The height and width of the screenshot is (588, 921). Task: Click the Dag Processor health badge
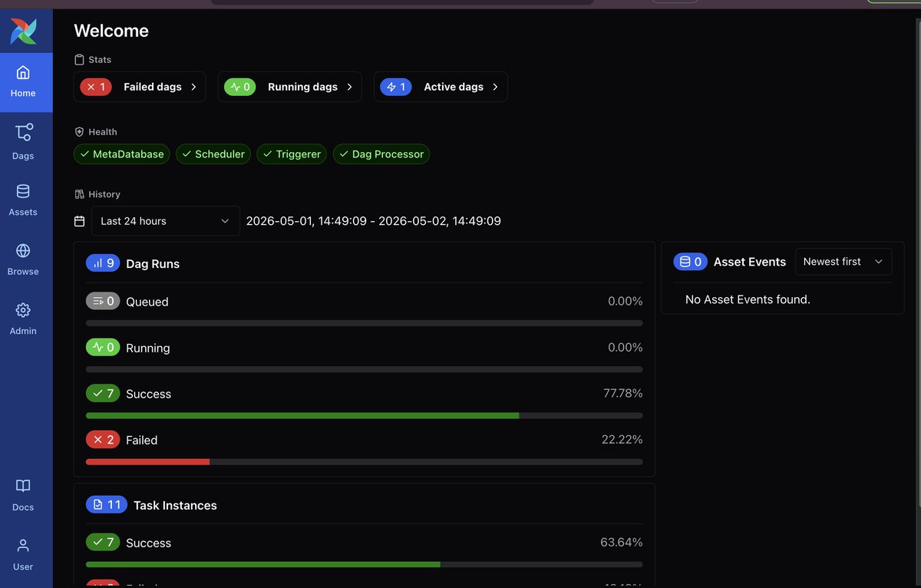click(381, 154)
